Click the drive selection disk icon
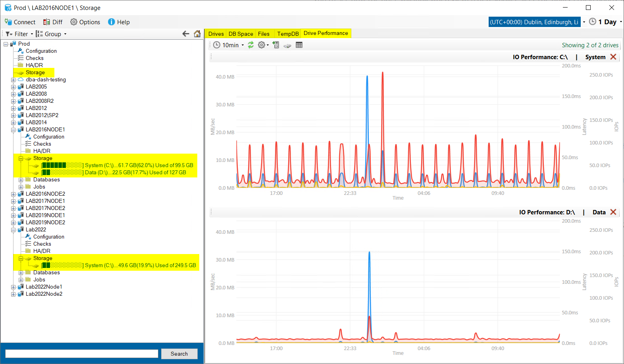Viewport: 624px width, 364px height. [x=287, y=45]
